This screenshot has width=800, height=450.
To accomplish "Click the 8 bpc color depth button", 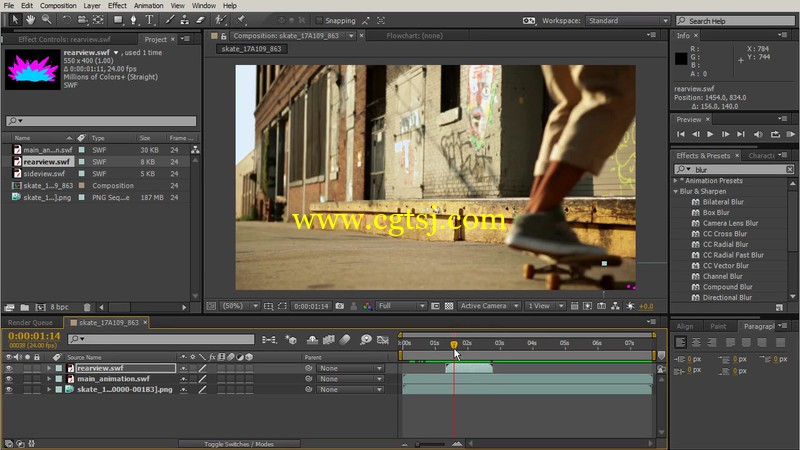I will 59,307.
